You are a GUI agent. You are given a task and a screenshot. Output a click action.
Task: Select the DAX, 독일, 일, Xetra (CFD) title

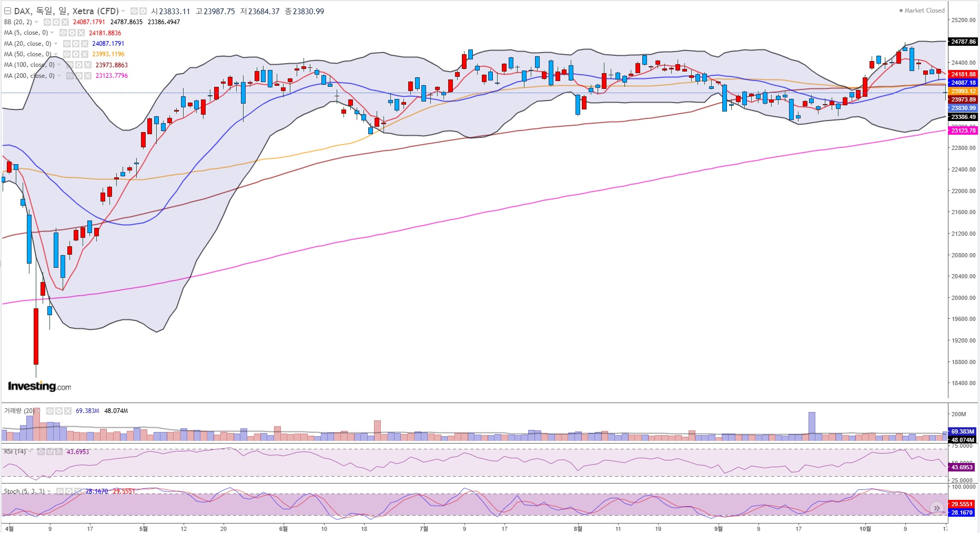[66, 11]
